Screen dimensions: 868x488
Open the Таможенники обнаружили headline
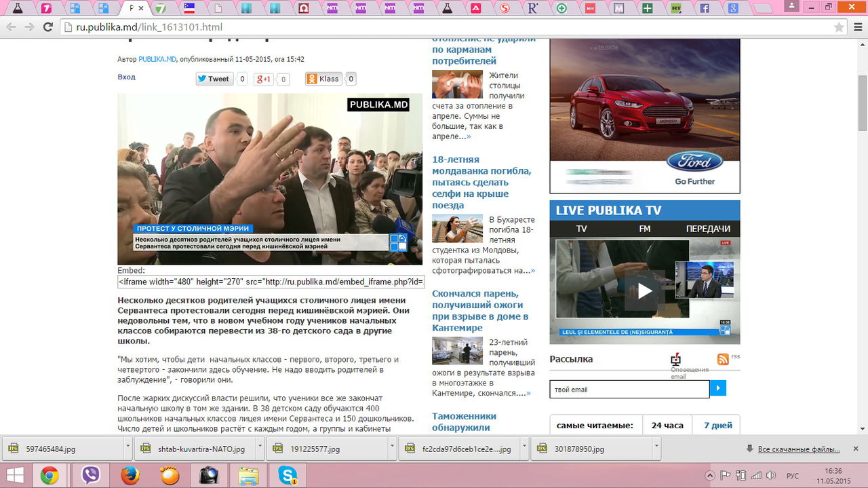coord(464,421)
